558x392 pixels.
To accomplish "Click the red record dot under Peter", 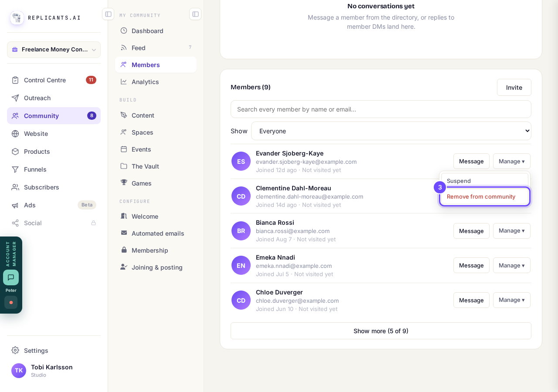I will 11,302.
